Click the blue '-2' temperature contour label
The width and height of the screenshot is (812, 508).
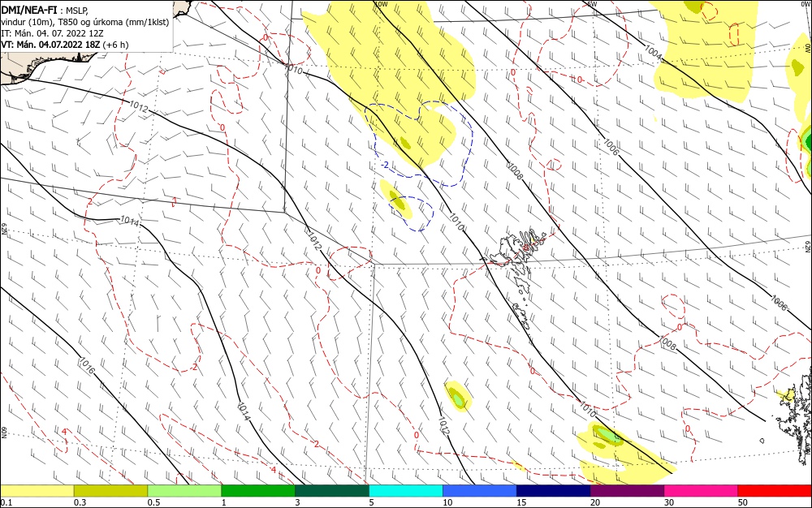click(385, 165)
